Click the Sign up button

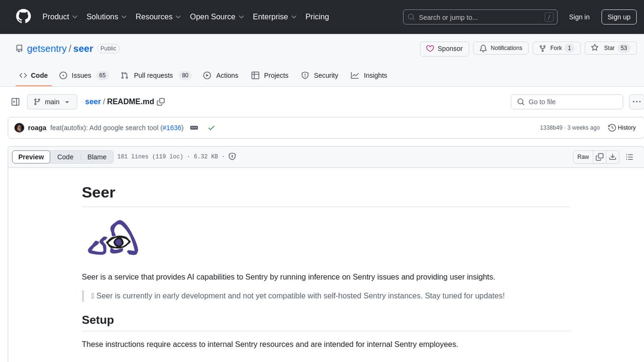click(619, 17)
